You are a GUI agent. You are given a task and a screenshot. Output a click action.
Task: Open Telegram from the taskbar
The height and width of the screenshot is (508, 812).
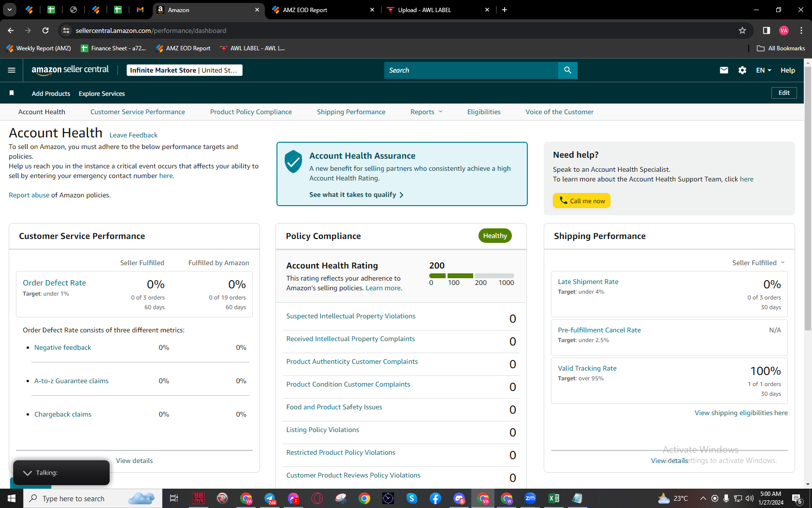point(270,498)
